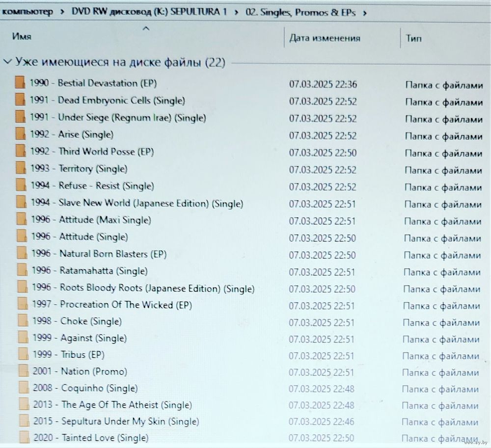Click date '07.03.2025 22:46' of Sepultura Under My Skin
Screen dimensions: 491x448
(321, 422)
